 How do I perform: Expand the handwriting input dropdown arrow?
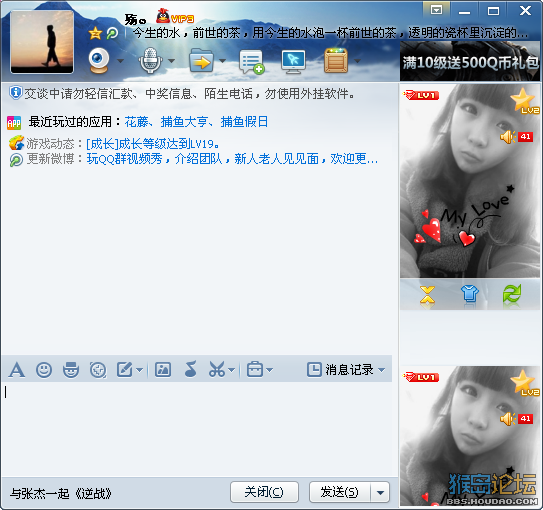point(139,370)
